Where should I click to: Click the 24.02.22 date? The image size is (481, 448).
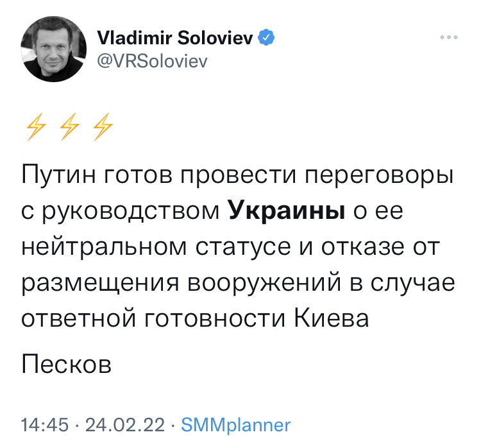click(125, 426)
